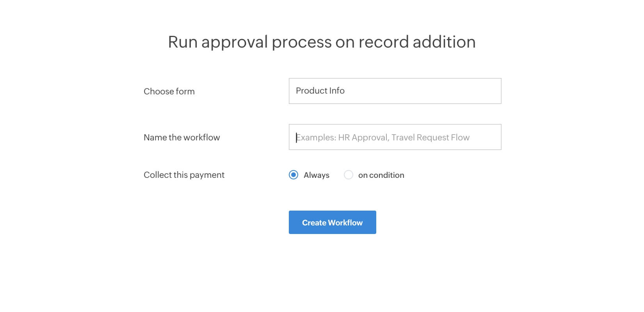Open the Choose form dropdown
Screen dimensions: 644x312
pos(395,91)
